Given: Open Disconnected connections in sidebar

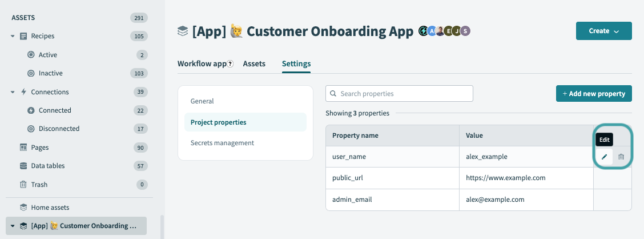Looking at the screenshot, I should point(59,129).
